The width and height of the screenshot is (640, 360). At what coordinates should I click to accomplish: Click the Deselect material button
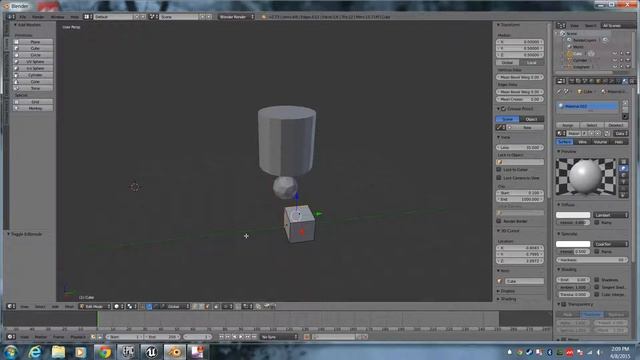click(x=616, y=125)
